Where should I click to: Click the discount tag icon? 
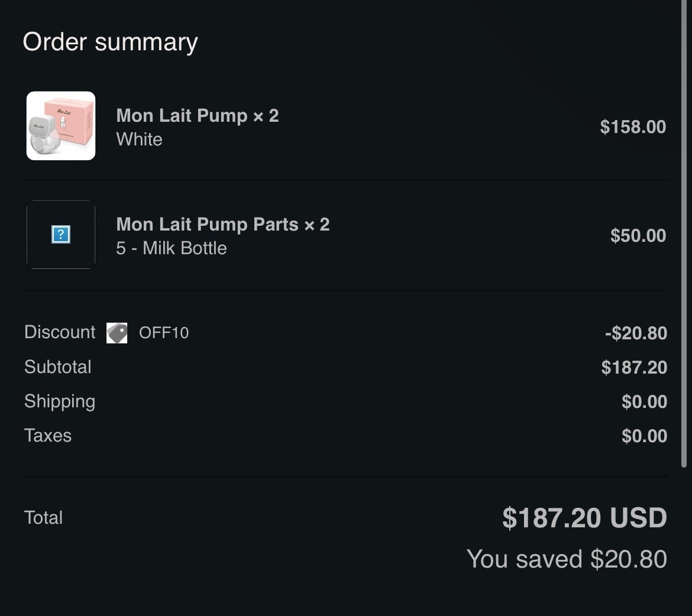[x=117, y=333]
